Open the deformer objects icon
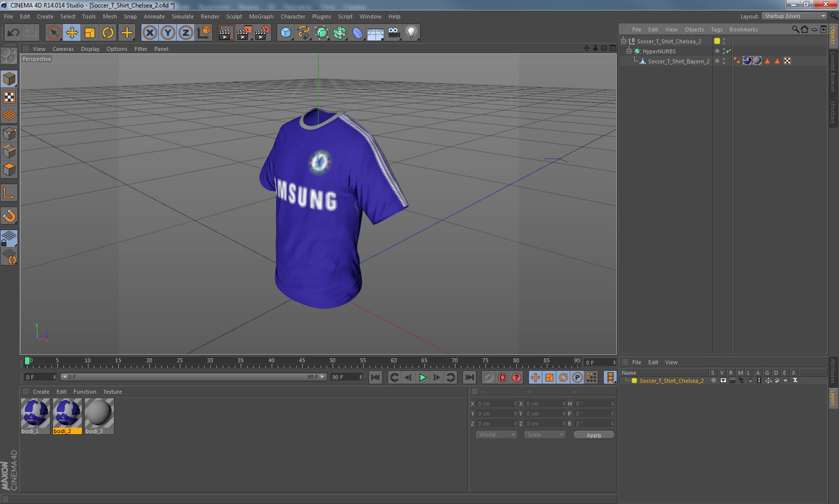Image resolution: width=839 pixels, height=504 pixels. [358, 33]
